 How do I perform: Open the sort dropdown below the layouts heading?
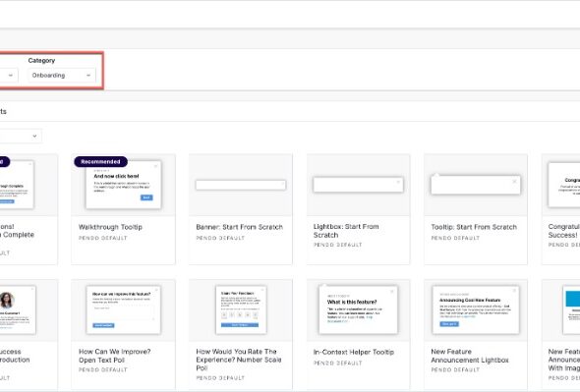(21, 137)
